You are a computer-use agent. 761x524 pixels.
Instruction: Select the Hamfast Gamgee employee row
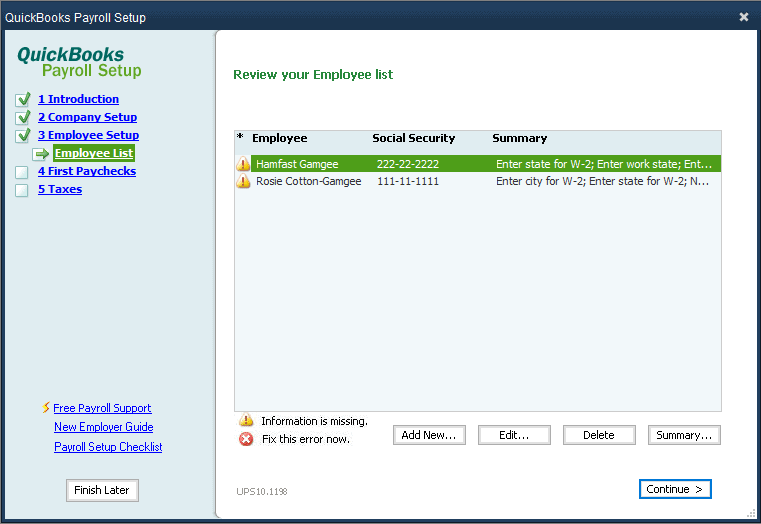tap(478, 164)
